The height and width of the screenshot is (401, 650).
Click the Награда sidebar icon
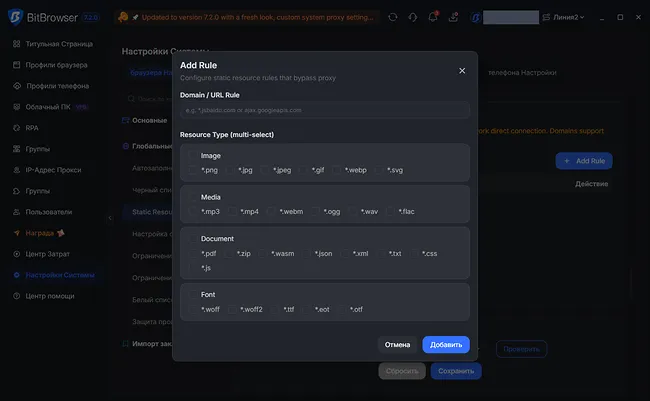17,233
